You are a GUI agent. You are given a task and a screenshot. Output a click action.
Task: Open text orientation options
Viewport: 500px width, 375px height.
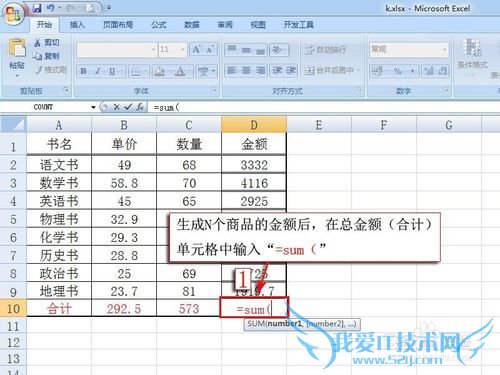pyautogui.click(x=279, y=50)
